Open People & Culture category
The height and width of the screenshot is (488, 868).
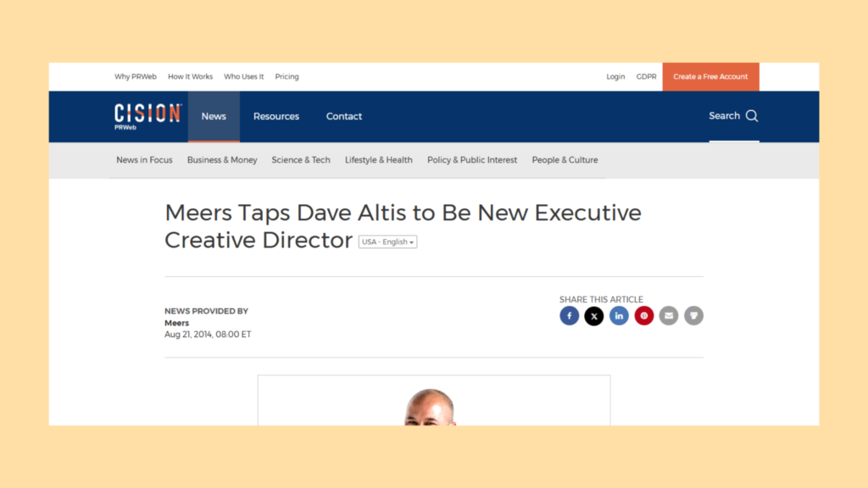pyautogui.click(x=565, y=160)
